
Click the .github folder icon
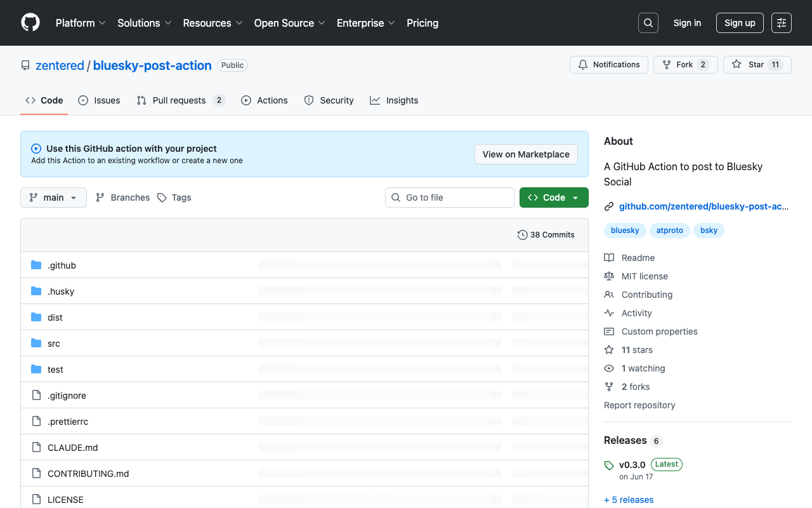coord(36,265)
